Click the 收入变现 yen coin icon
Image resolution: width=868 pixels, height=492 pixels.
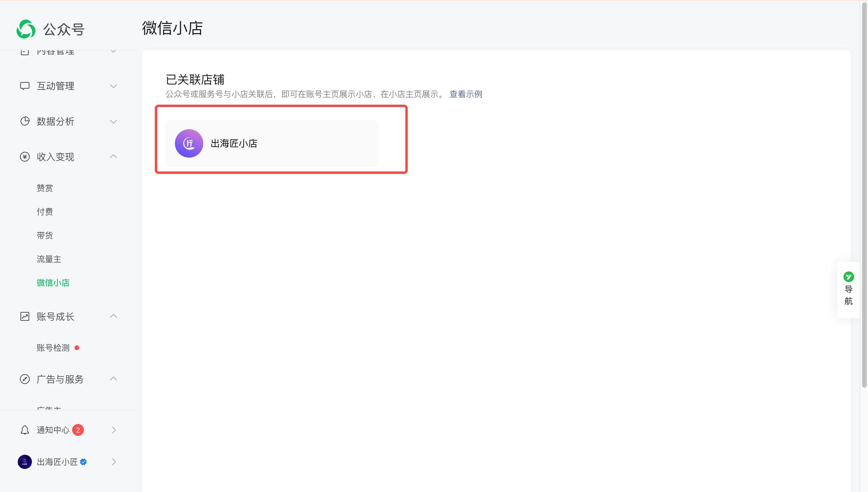pos(25,156)
